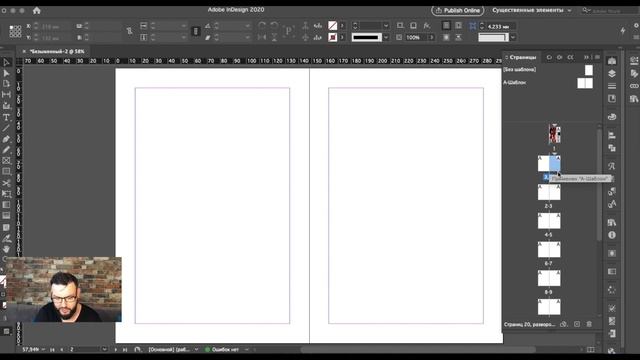Image resolution: width=640 pixels, height=360 pixels.
Task: Toggle the auto-fit frame option icon
Action: tap(473, 26)
